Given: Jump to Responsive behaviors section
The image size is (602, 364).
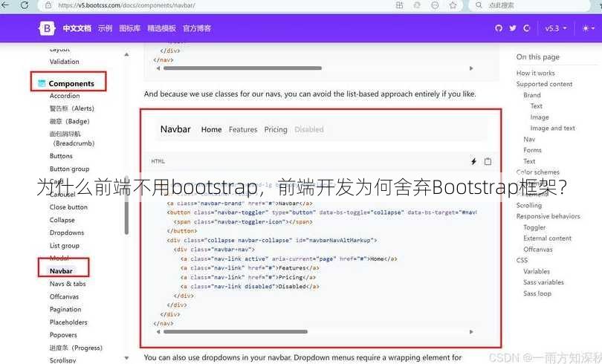Looking at the screenshot, I should (x=548, y=216).
